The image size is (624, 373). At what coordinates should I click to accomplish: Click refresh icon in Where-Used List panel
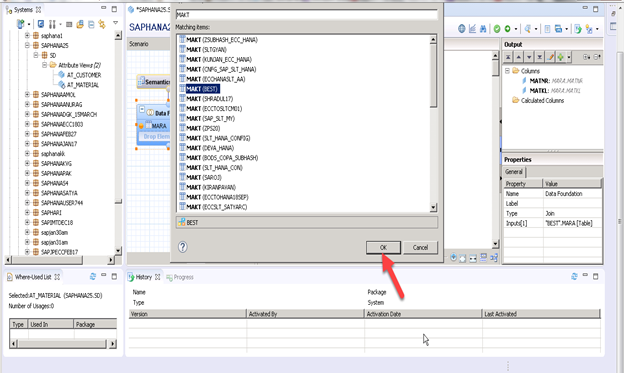93,276
